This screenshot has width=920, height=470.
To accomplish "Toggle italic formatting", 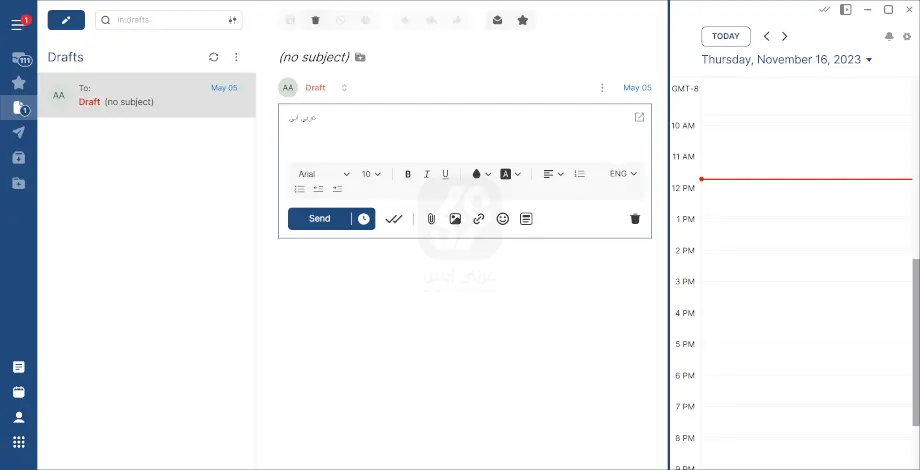I will tap(427, 174).
